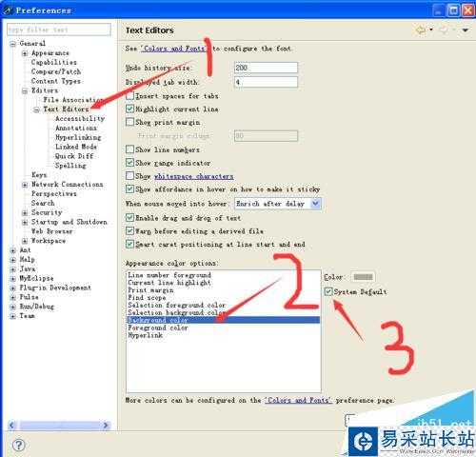This screenshot has height=457, width=476.
Task: Select Line number foreground in color list
Action: (x=169, y=275)
